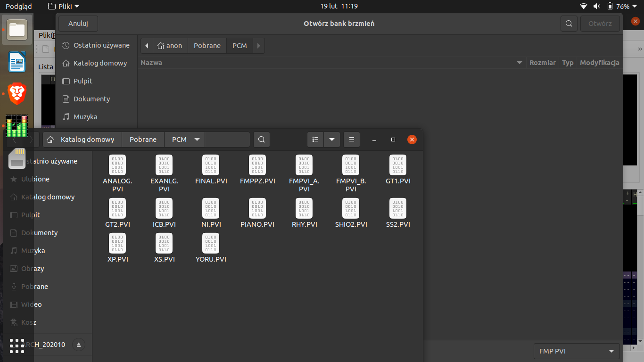Open Brave browser from the dock
Screen dimensions: 644x362
coord(17,93)
